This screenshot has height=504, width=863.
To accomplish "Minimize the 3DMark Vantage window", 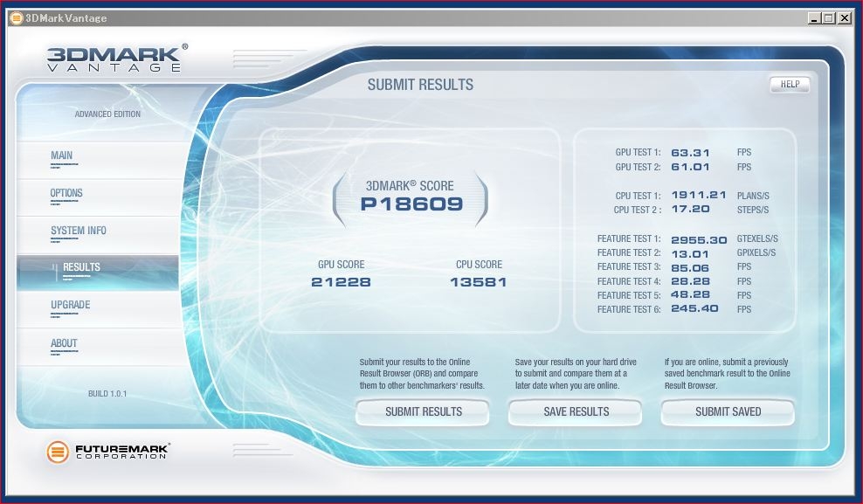I will pyautogui.click(x=814, y=18).
